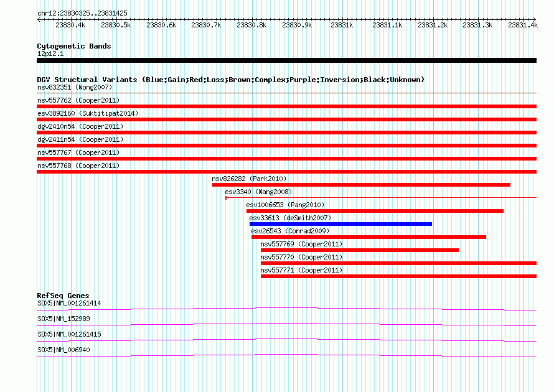Viewport: 554px width, 392px height.
Task: Click the 23831.1k ruler tick label
Action: (387, 25)
